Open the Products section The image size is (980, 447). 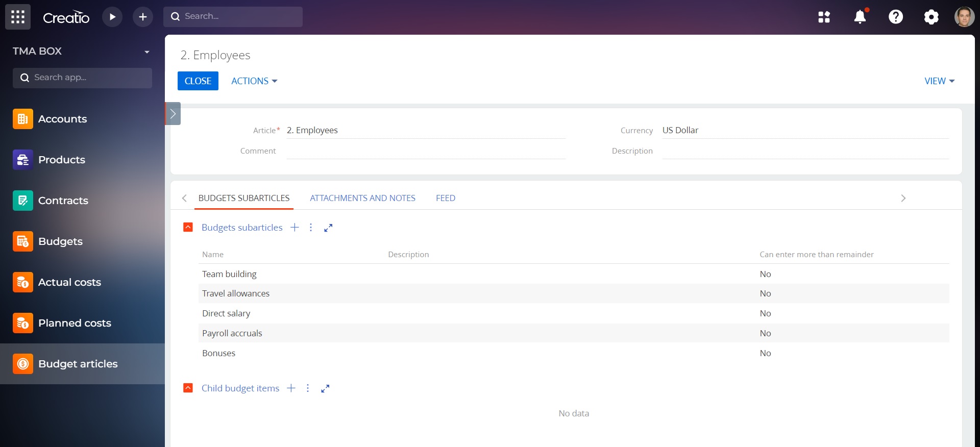[x=82, y=160]
